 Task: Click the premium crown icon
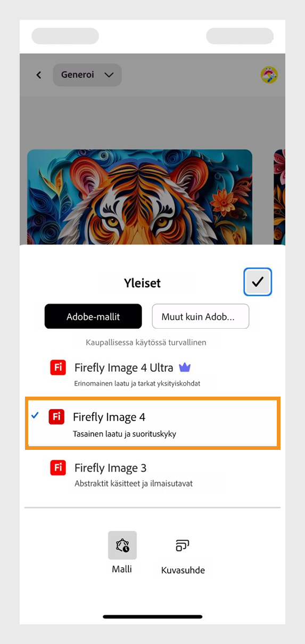coord(184,367)
